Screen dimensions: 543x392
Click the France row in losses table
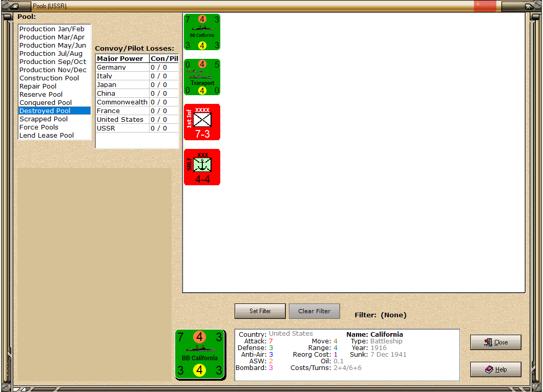pyautogui.click(x=137, y=111)
